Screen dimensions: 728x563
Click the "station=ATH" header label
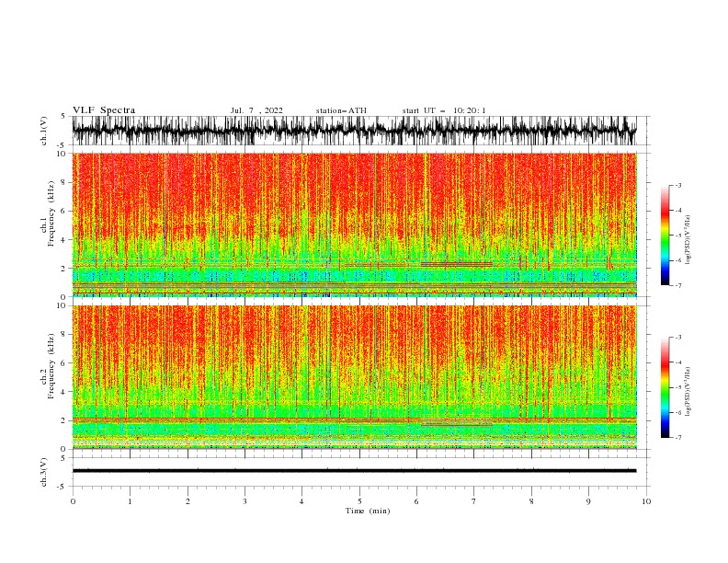point(341,110)
